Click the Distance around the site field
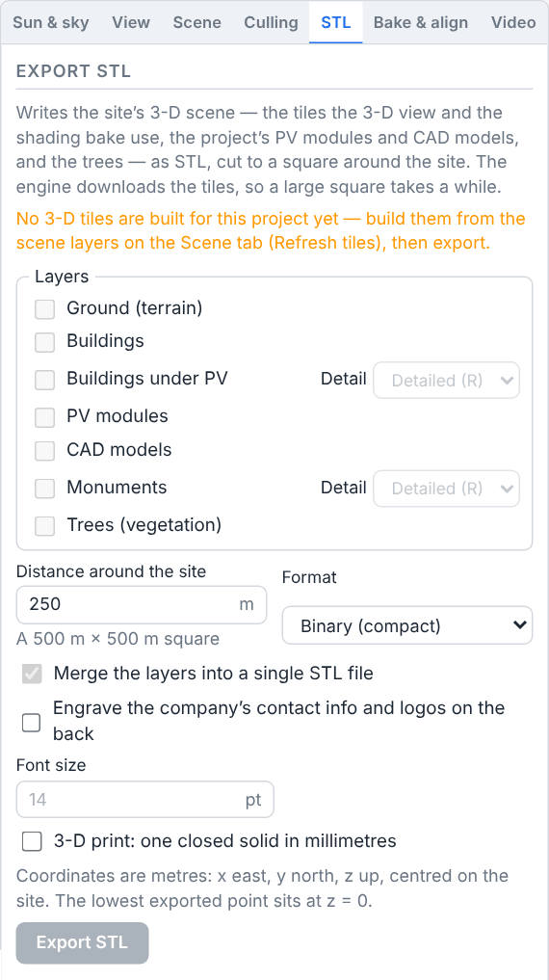Screen dimensions: 549x980 click(x=142, y=604)
